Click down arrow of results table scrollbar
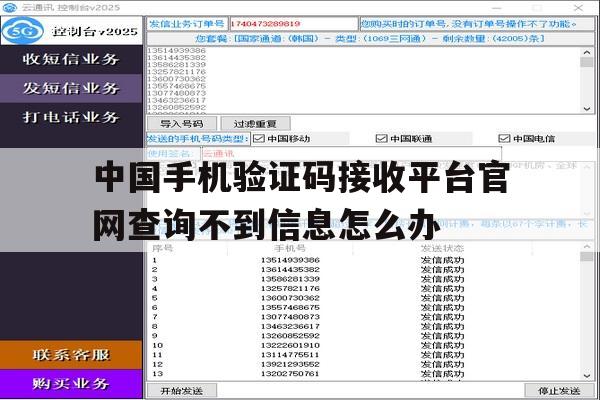This screenshot has width=600, height=400. pyautogui.click(x=587, y=376)
